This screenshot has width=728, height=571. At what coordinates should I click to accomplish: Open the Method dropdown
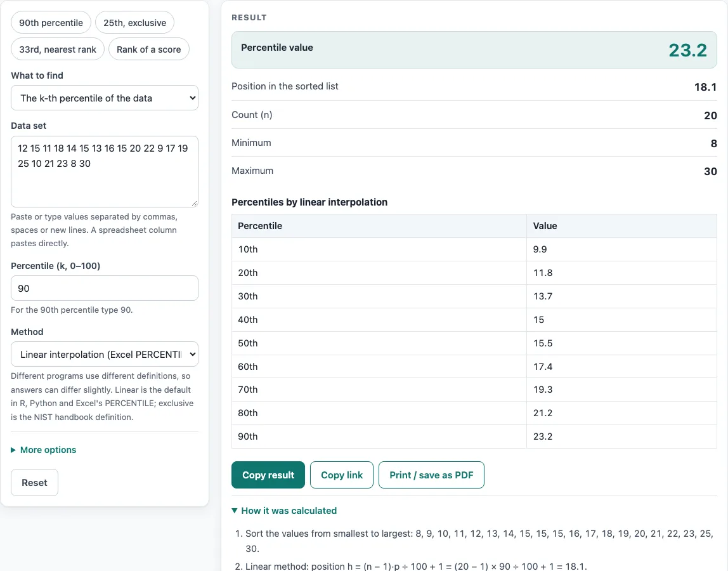(x=105, y=355)
